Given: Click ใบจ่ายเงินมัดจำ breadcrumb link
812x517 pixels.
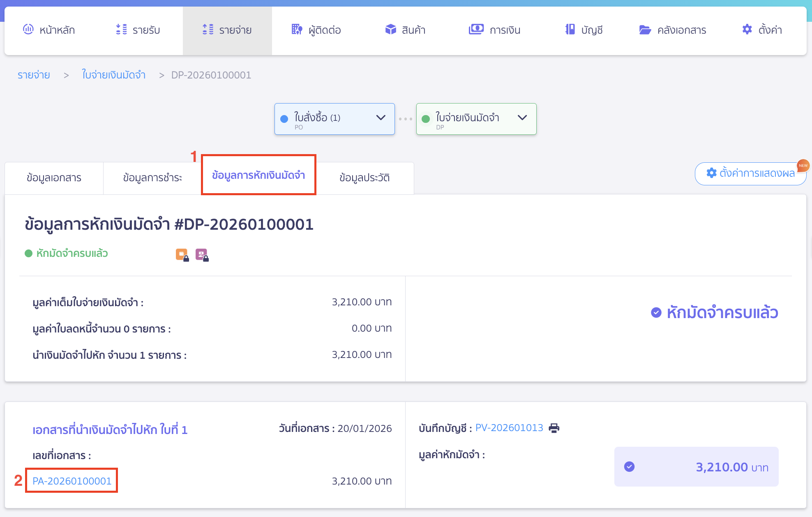Looking at the screenshot, I should point(113,75).
